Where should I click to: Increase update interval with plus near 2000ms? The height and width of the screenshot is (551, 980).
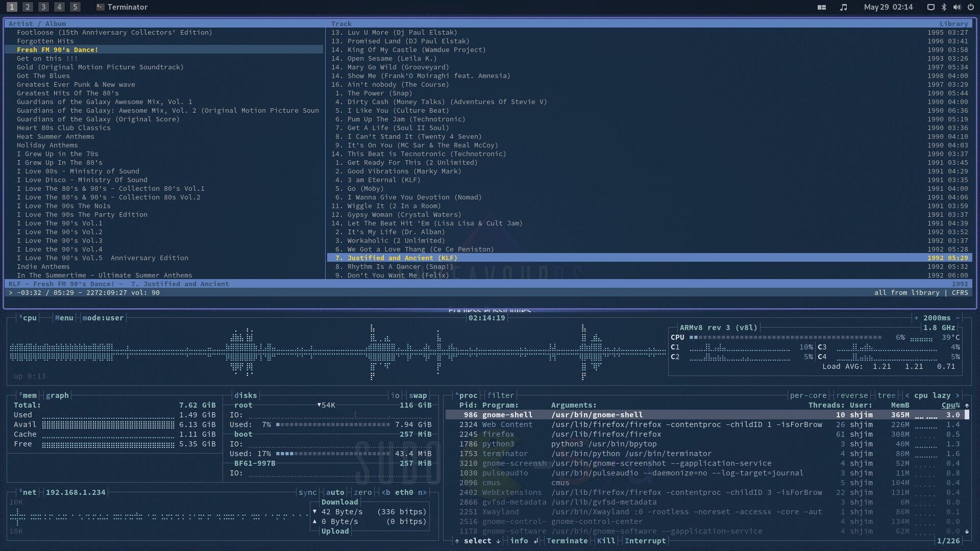[x=916, y=318]
